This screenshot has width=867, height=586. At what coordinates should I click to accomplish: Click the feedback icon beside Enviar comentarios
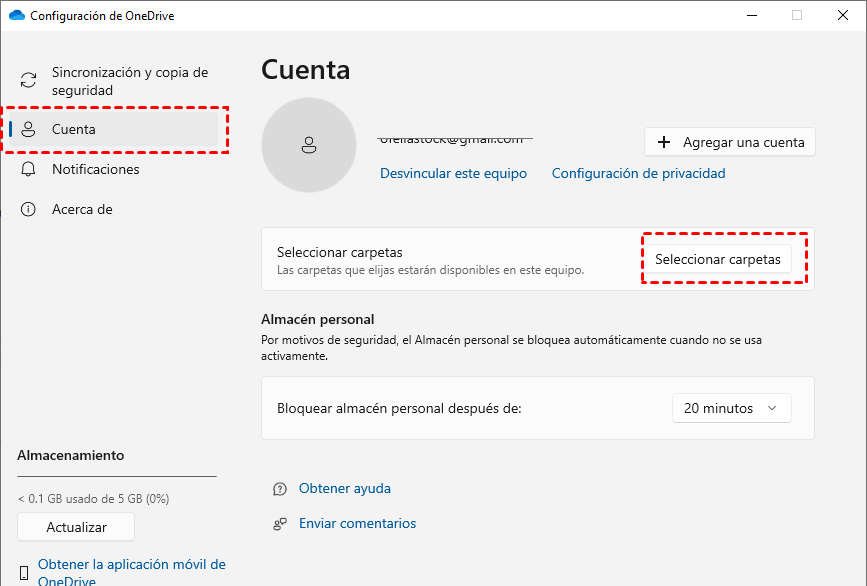(280, 524)
